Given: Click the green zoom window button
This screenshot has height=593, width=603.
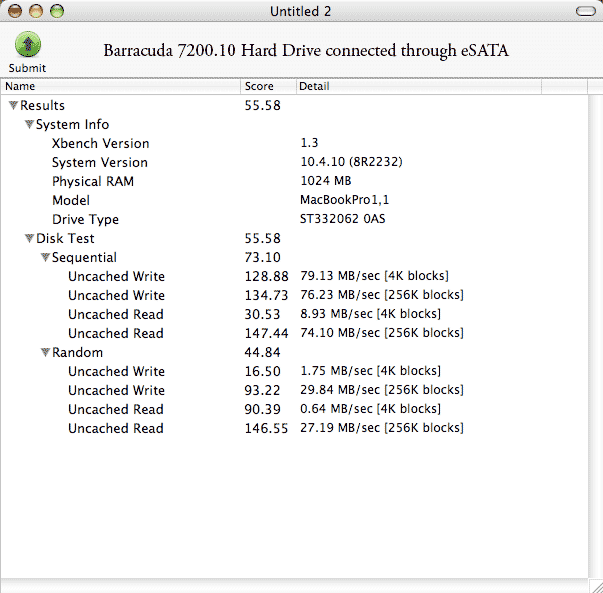Looking at the screenshot, I should tap(57, 11).
